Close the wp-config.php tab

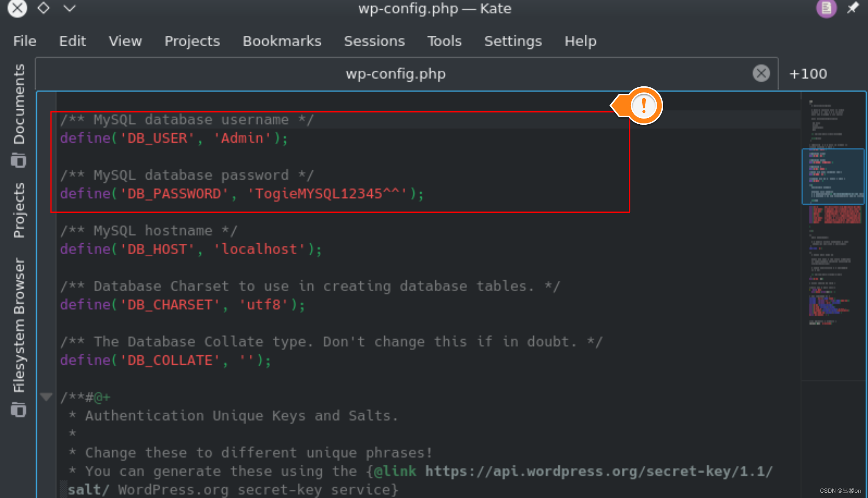pos(761,73)
